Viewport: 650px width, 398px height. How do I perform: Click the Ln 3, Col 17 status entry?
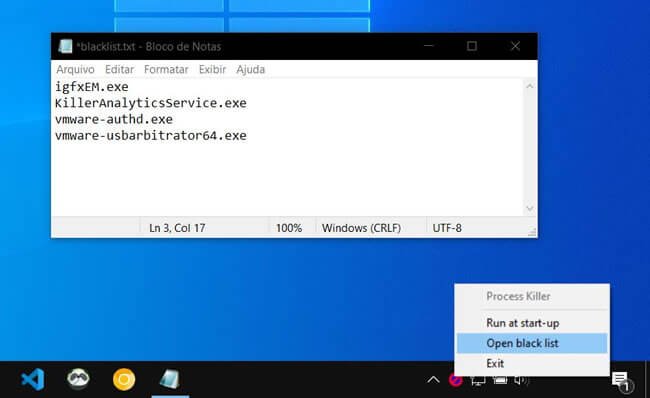pyautogui.click(x=177, y=228)
